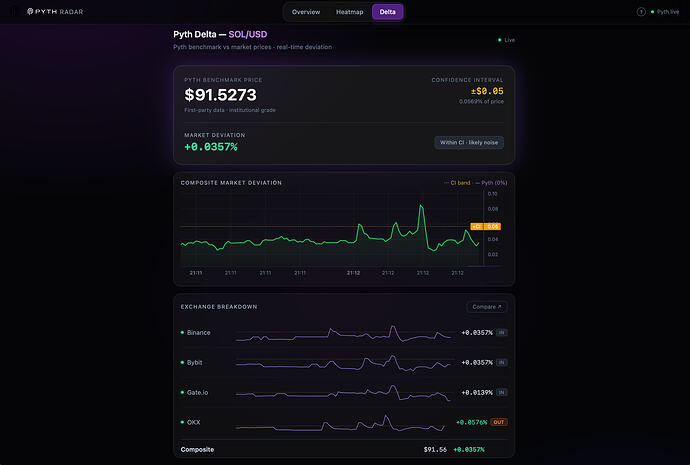Image resolution: width=690 pixels, height=465 pixels.
Task: Select the Binance exchange row label
Action: (x=198, y=333)
